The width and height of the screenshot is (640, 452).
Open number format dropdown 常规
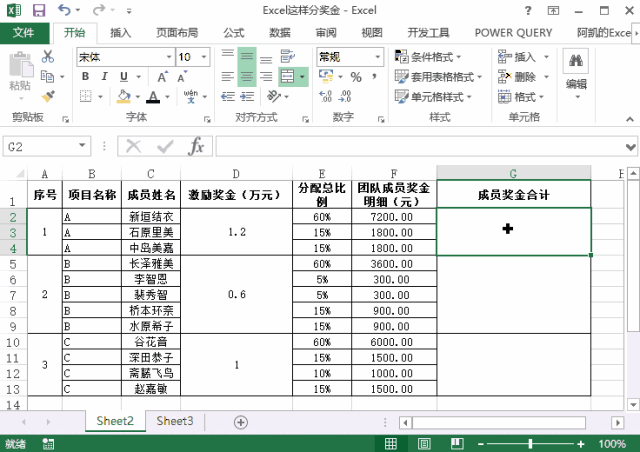[x=378, y=57]
